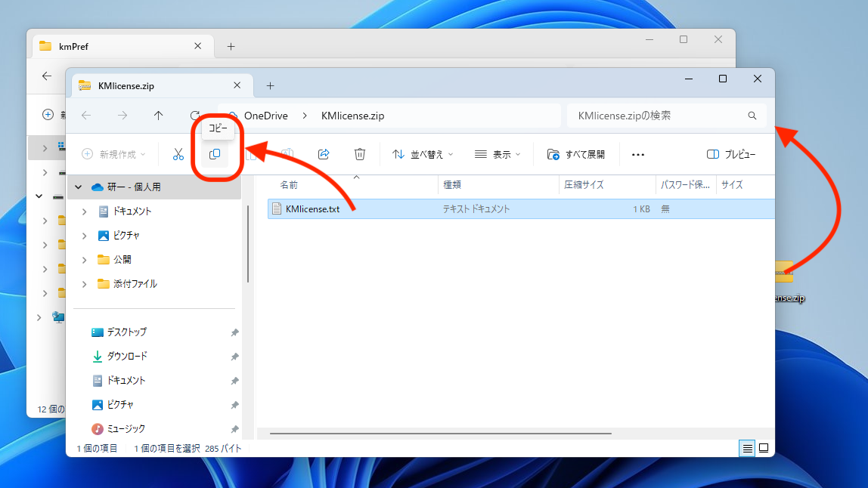
Task: Open the three-dot more options menu
Action: point(637,154)
